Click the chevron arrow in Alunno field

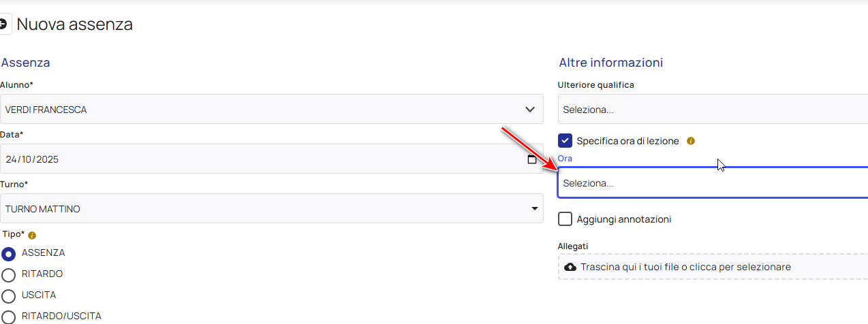(530, 110)
